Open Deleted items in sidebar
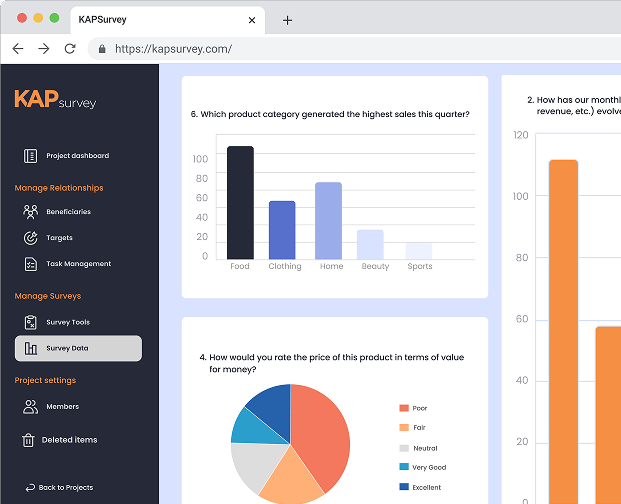 click(60, 440)
